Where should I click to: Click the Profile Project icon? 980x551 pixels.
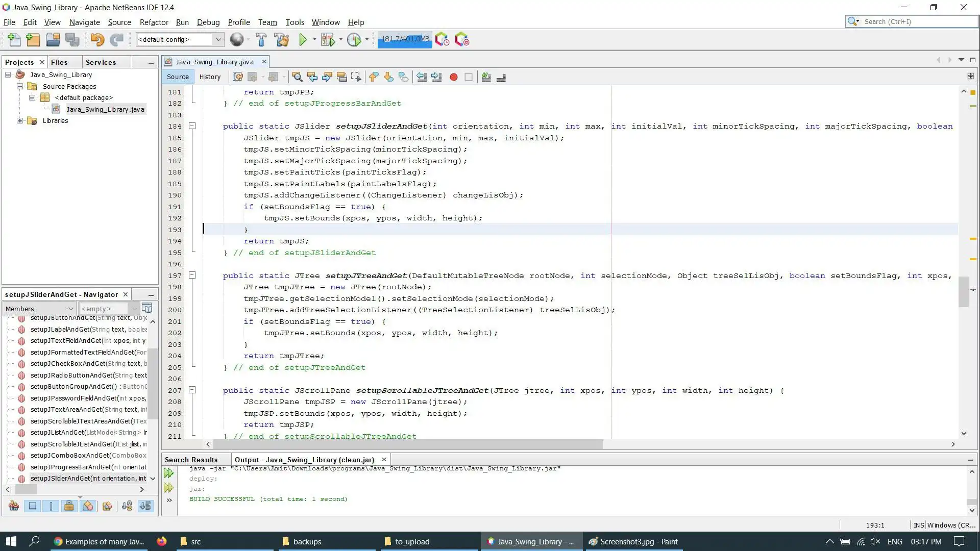tap(354, 39)
